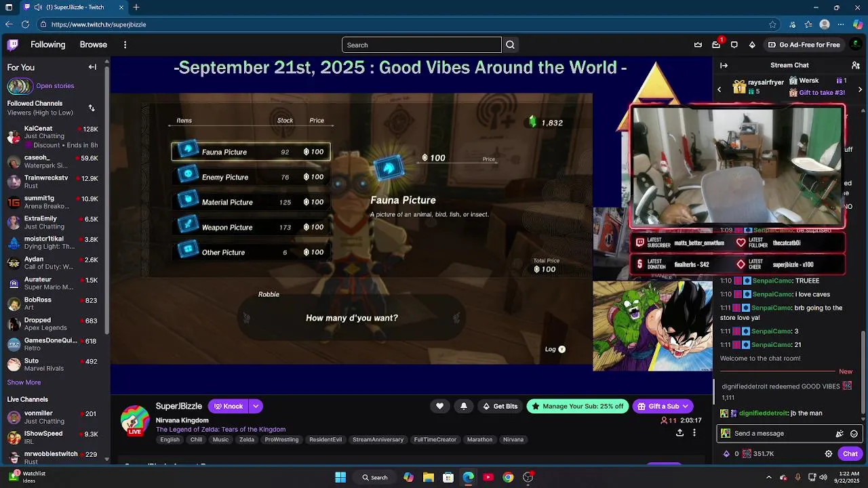
Task: Click the browser address bar
Action: [407, 24]
